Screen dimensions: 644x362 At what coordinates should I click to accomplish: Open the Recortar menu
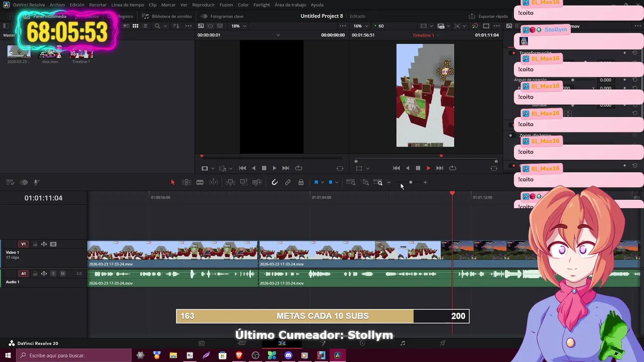click(98, 5)
